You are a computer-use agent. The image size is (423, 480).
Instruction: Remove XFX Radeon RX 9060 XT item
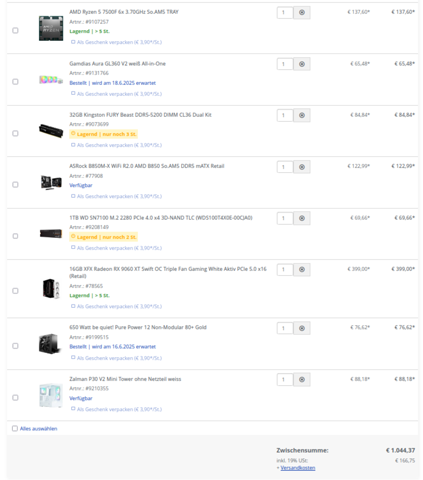(x=302, y=270)
